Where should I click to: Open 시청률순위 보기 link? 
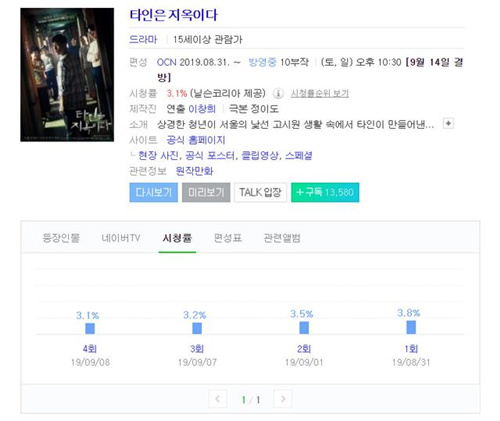tap(320, 93)
